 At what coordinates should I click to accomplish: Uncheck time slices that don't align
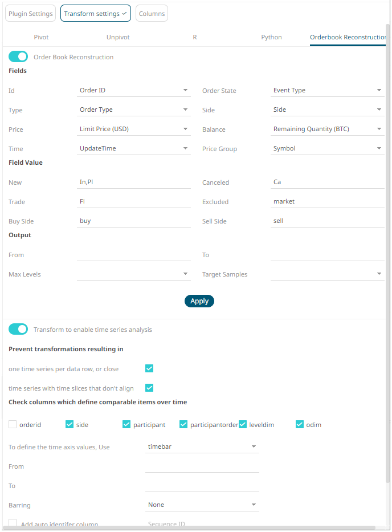click(149, 388)
